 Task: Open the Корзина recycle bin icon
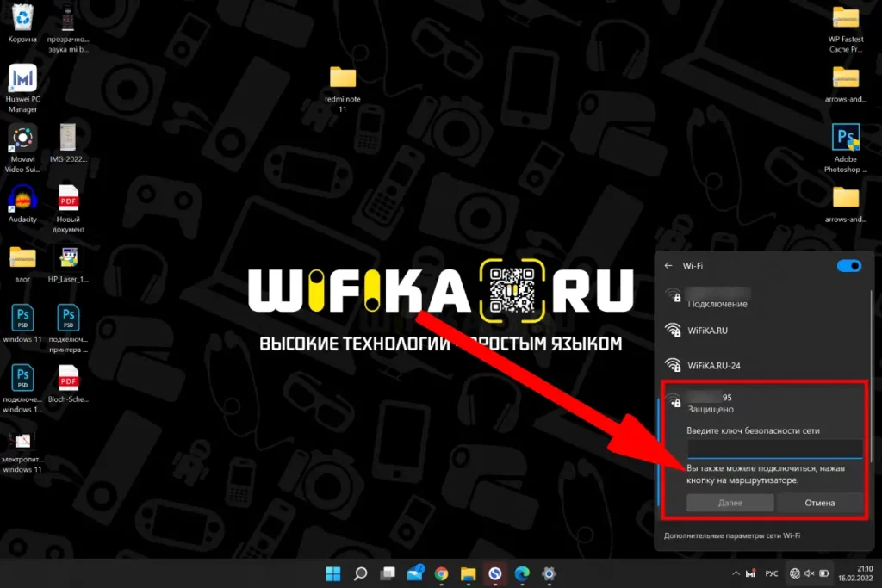coord(22,23)
